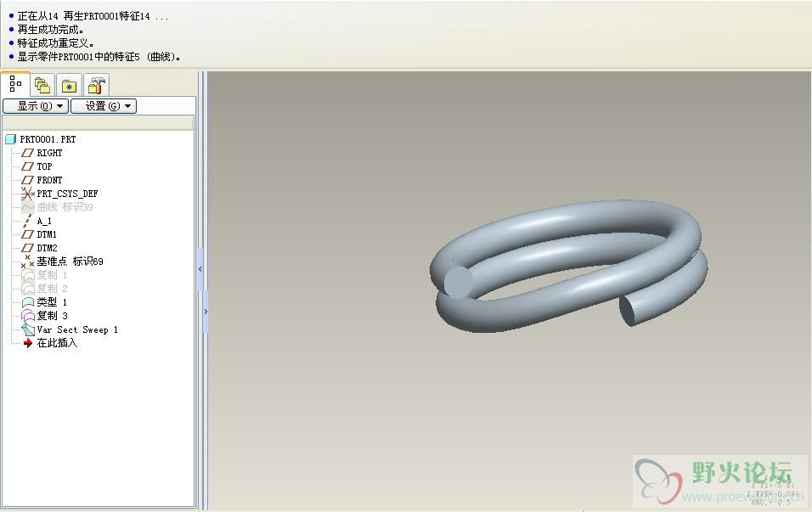Click the DTM1 datum plane icon
Screen dimensions: 812x512
point(27,234)
